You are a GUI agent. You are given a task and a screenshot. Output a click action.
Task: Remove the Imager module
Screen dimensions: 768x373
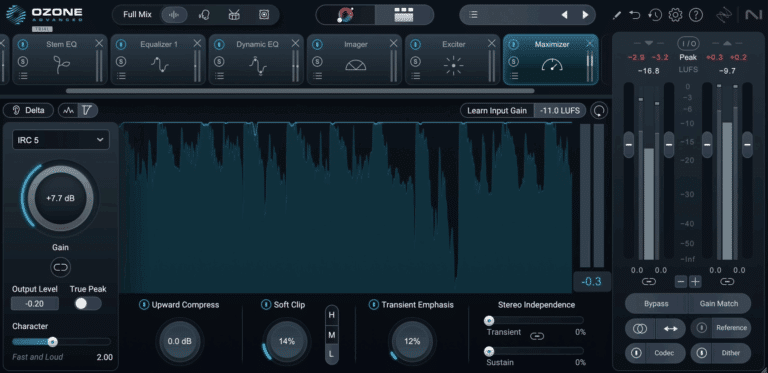tap(394, 44)
